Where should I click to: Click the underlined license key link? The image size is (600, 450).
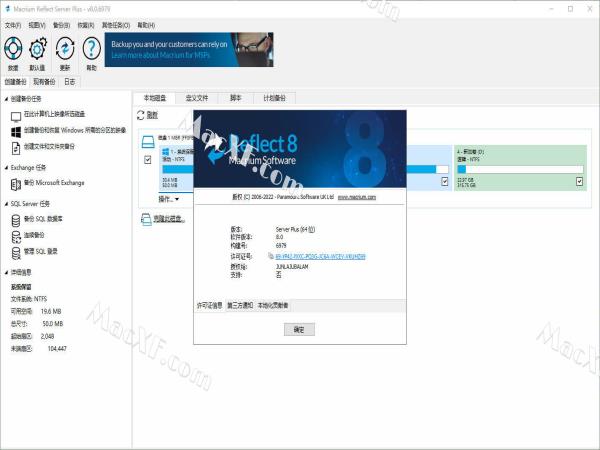(x=320, y=256)
